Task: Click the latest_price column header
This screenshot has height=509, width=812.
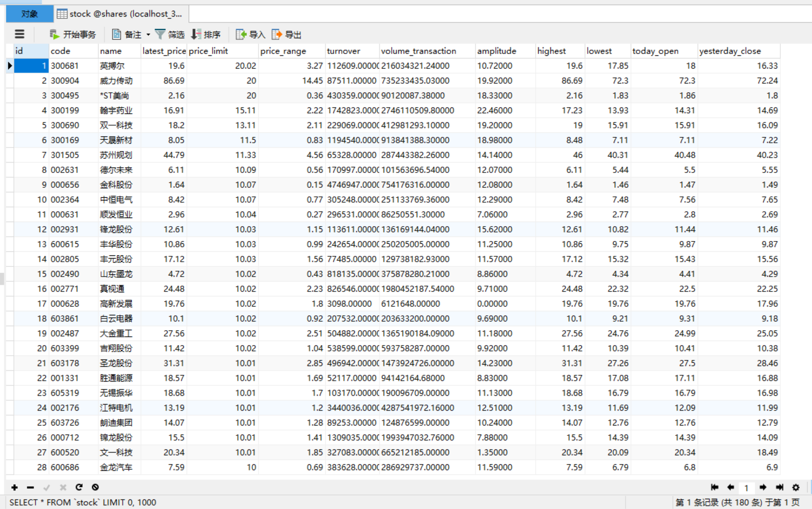Action: click(164, 51)
